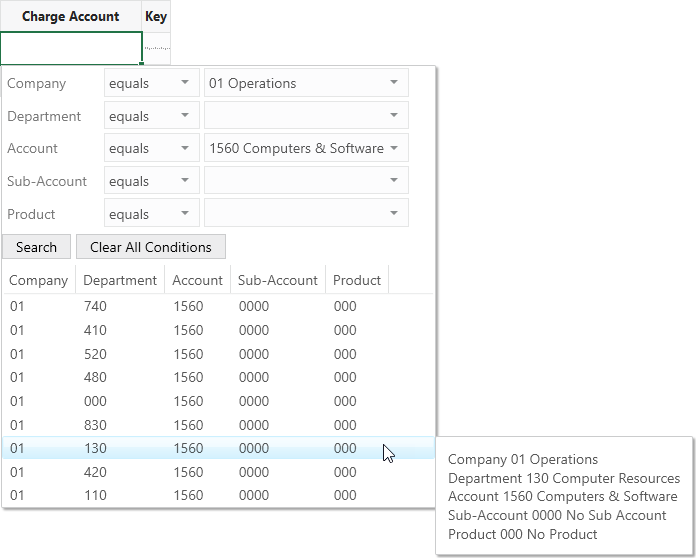
Task: Expand the Product value dropdown
Action: (x=306, y=213)
